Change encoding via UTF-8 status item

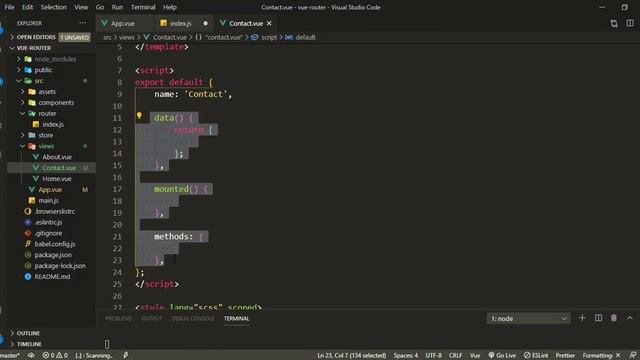tap(433, 356)
